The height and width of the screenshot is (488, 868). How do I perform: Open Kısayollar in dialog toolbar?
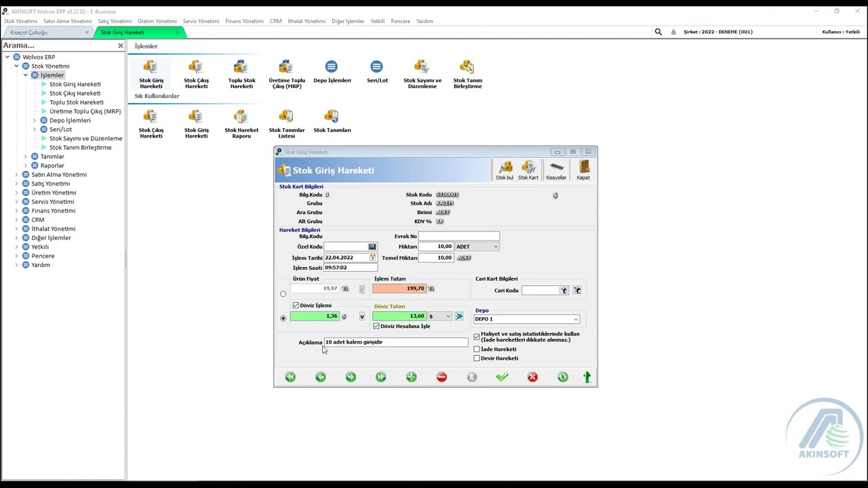point(556,170)
